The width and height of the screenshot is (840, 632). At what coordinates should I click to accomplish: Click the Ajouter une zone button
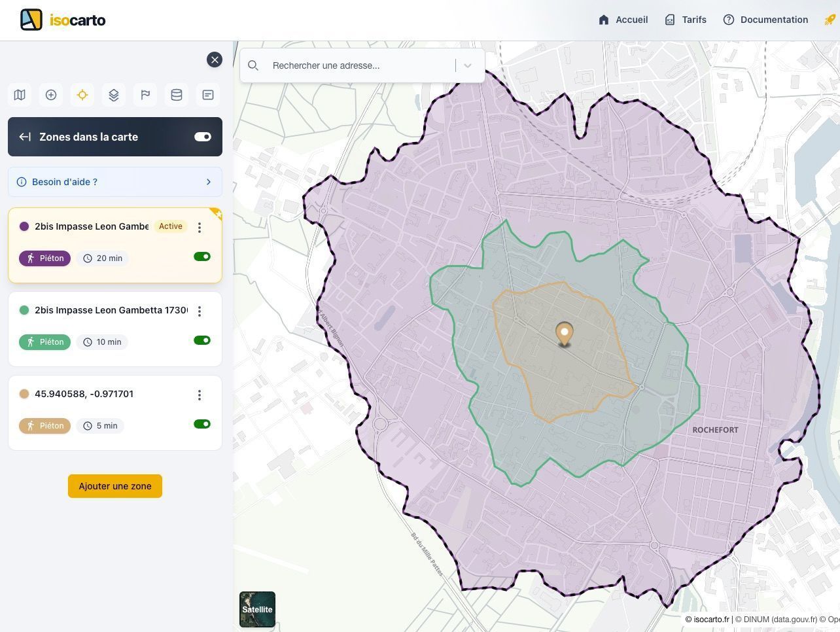pyautogui.click(x=114, y=486)
